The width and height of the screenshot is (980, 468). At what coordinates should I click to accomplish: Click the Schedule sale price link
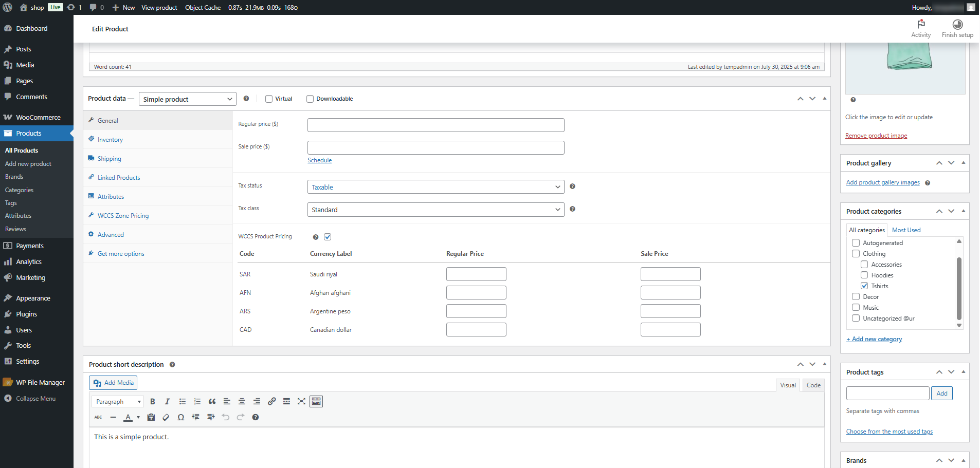[319, 160]
